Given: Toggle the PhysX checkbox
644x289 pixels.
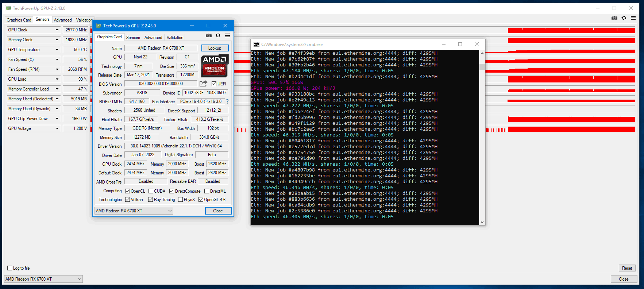Looking at the screenshot, I should pos(180,200).
